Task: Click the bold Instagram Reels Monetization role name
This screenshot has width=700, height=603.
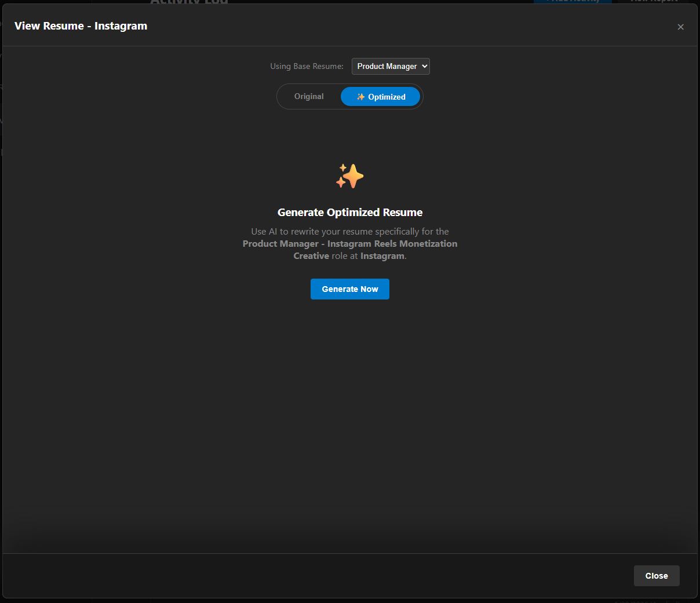Action: pos(392,244)
